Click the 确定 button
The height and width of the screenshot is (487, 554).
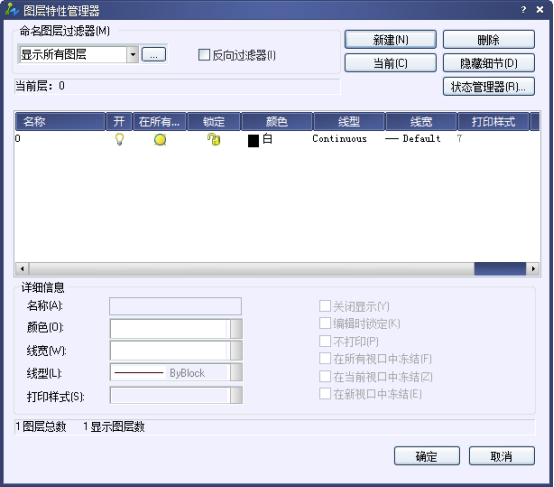point(427,456)
